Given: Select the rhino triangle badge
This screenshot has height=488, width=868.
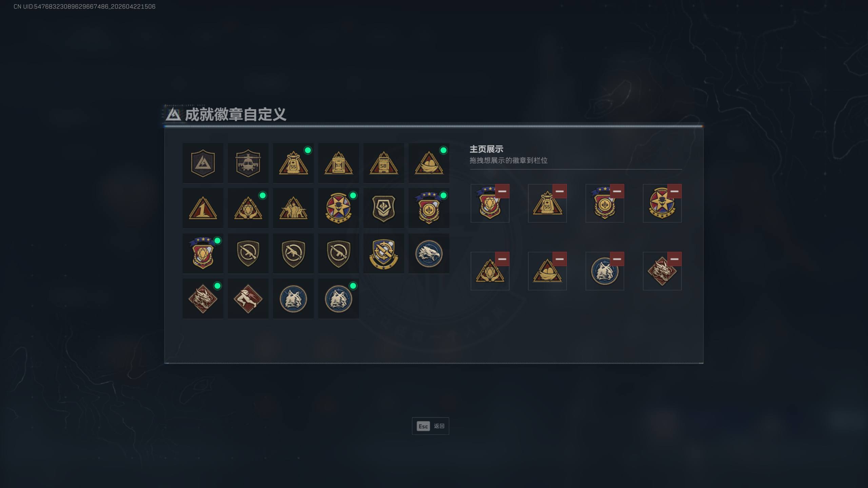Looking at the screenshot, I should (293, 208).
